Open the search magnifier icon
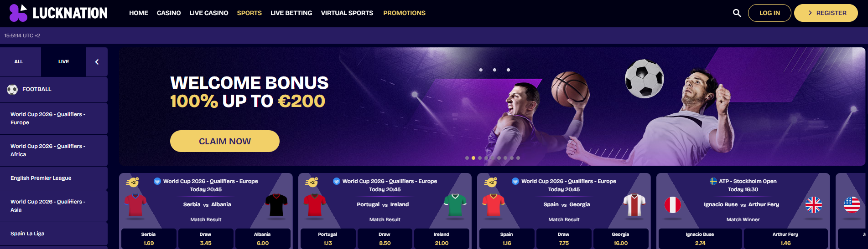 [737, 13]
